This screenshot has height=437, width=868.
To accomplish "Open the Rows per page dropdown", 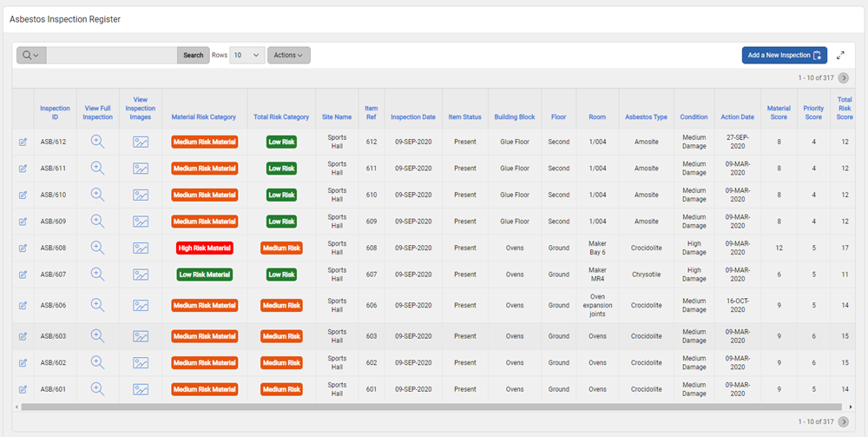I will (x=247, y=56).
